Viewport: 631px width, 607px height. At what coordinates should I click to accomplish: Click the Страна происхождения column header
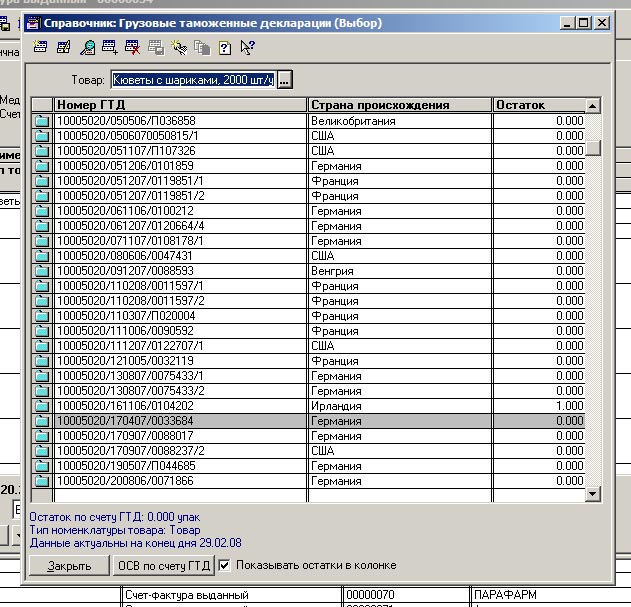(399, 105)
